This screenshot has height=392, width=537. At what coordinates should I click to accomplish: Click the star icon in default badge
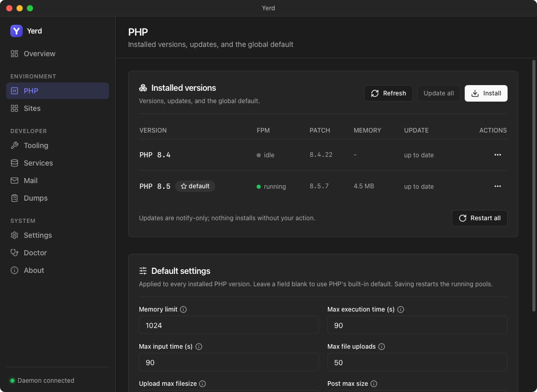[x=184, y=186]
